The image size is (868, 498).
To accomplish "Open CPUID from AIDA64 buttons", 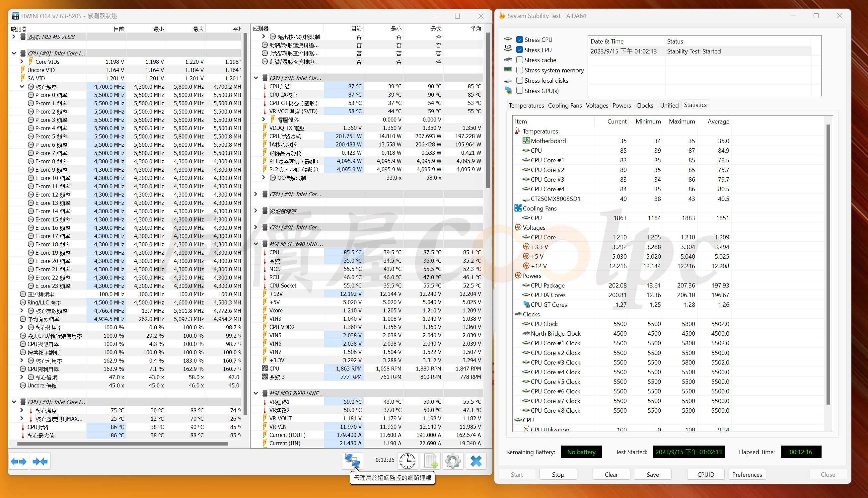I will [x=706, y=474].
